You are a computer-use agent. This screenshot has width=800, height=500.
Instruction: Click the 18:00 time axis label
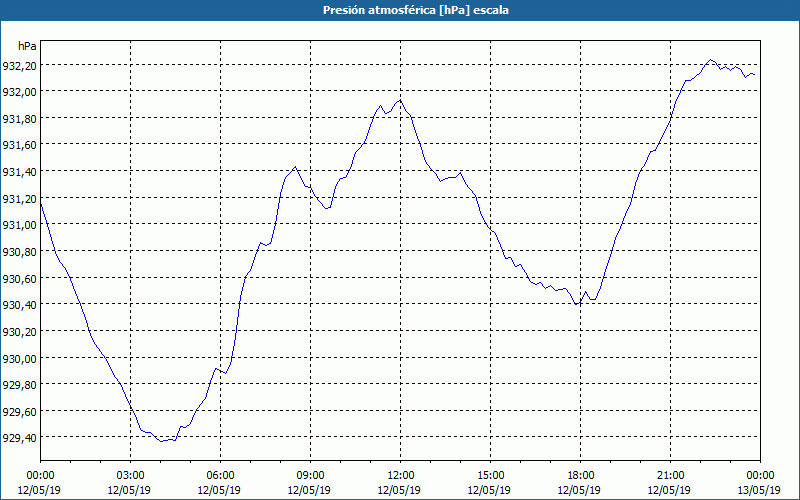(581, 476)
